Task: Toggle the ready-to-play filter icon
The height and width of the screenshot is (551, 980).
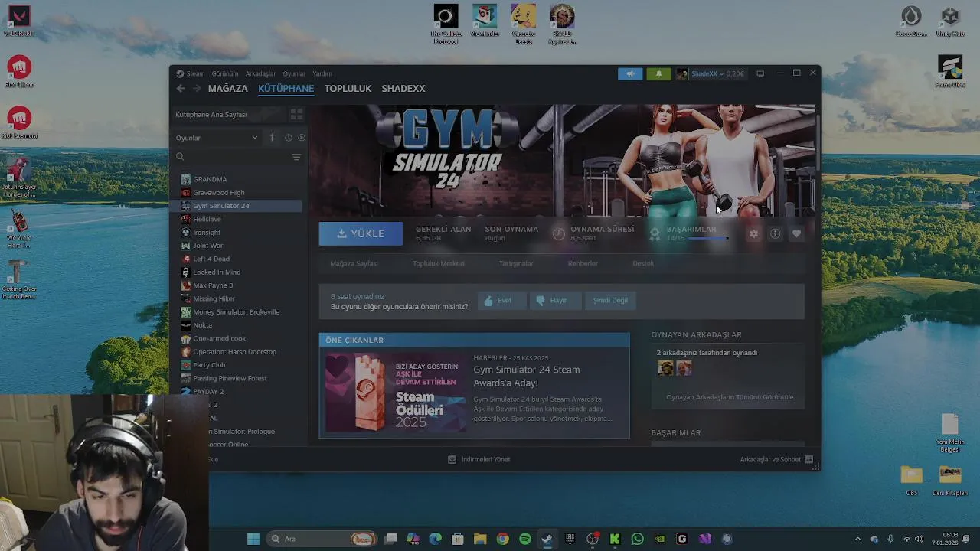Action: [x=301, y=138]
